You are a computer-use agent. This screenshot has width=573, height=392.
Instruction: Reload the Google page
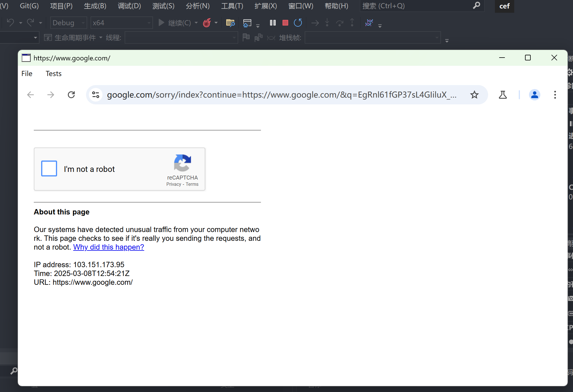(x=71, y=95)
